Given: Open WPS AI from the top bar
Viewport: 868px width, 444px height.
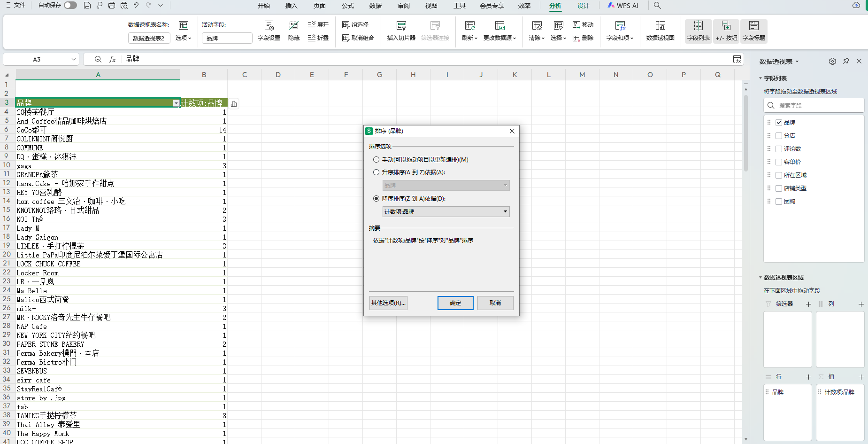Looking at the screenshot, I should pos(623,6).
